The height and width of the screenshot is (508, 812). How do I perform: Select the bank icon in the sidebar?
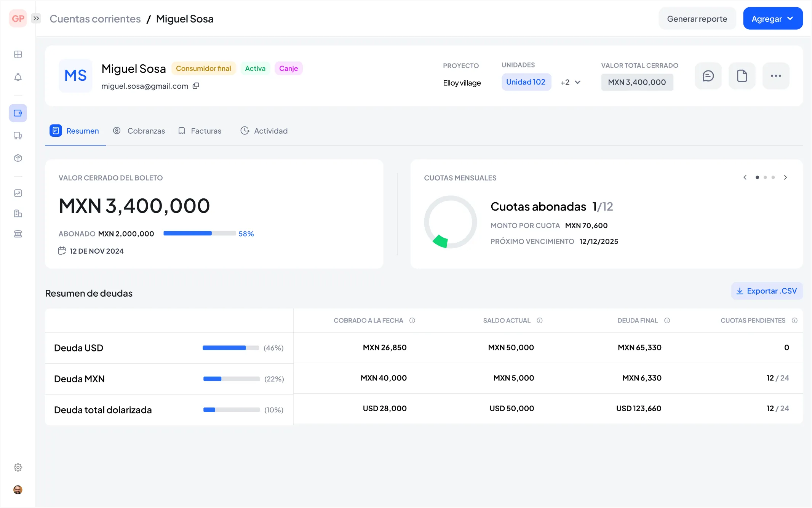18,233
